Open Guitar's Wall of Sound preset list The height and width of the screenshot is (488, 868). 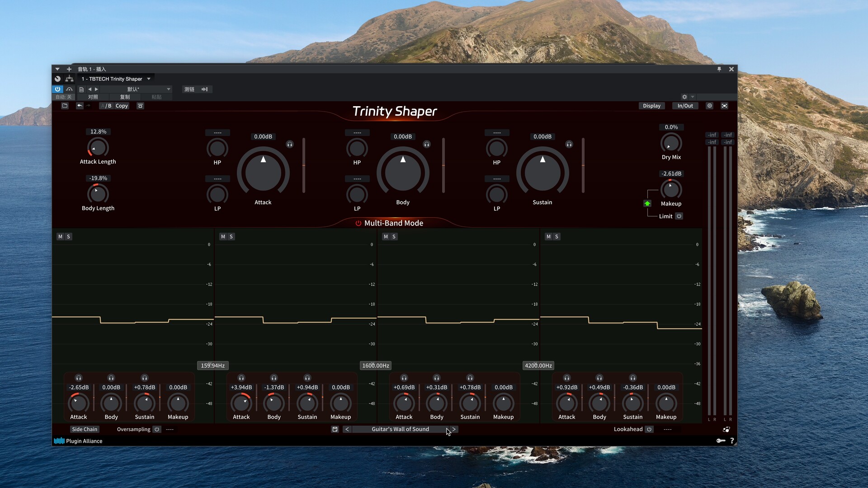coord(400,429)
